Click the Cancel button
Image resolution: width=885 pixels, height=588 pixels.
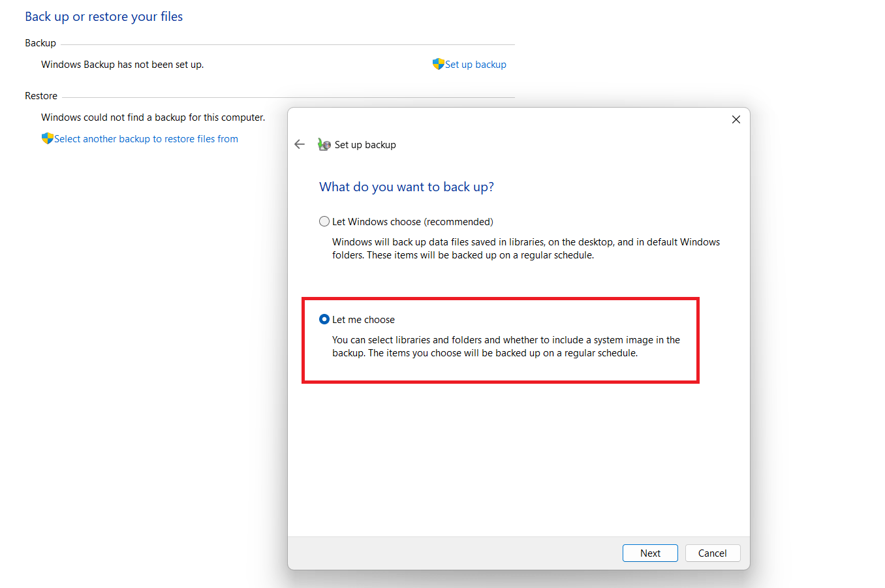pos(712,553)
